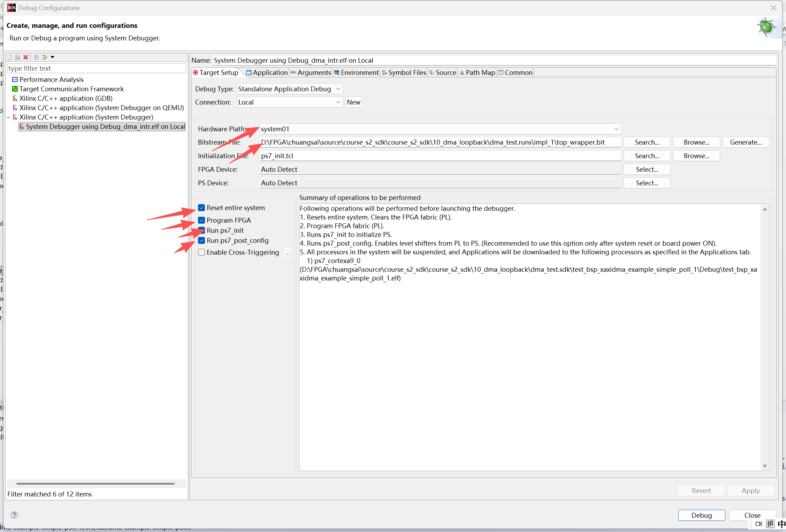Screen dimensions: 786x532
Task: Click the Collapse All icon
Action: [x=36, y=57]
